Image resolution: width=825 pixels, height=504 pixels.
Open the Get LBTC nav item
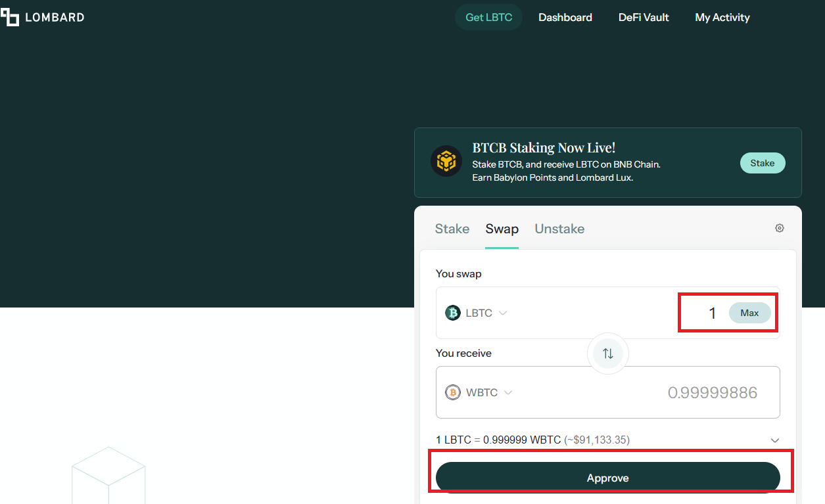tap(488, 17)
